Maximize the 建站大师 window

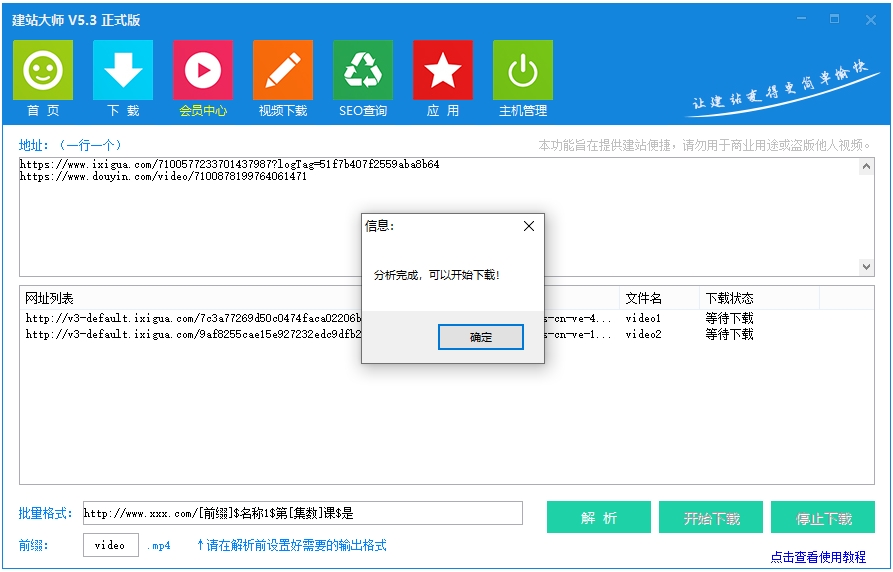pos(834,19)
